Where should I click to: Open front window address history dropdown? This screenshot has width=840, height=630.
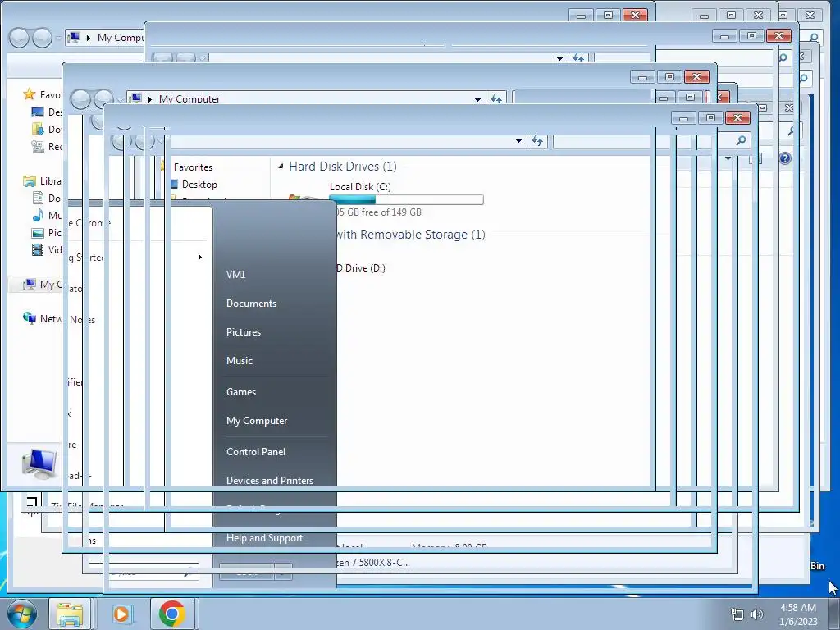[x=518, y=141]
